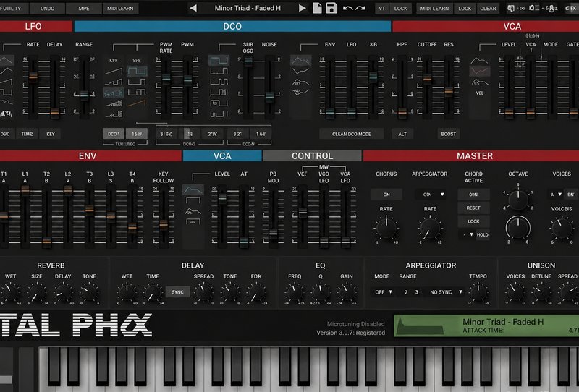Click the NOISE slider handle

click(x=269, y=96)
